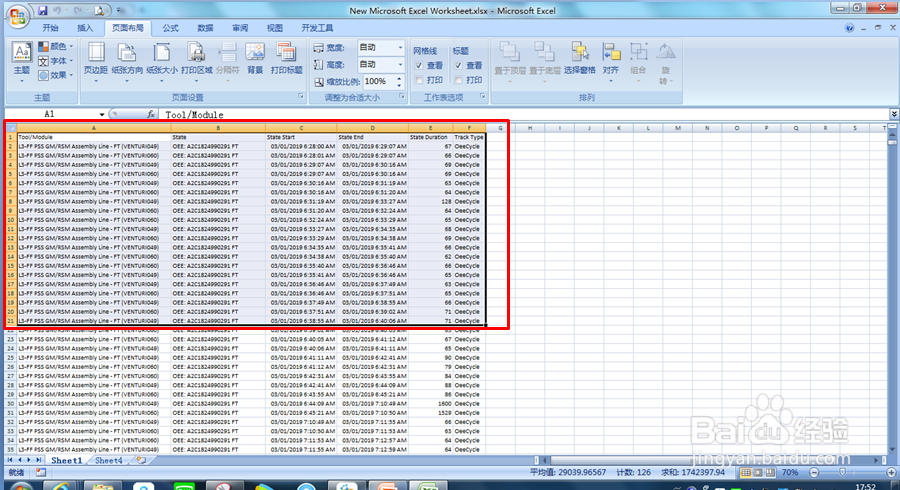Open the Customize Quick Access Toolbar dropdown
This screenshot has height=490, width=900.
coord(119,10)
